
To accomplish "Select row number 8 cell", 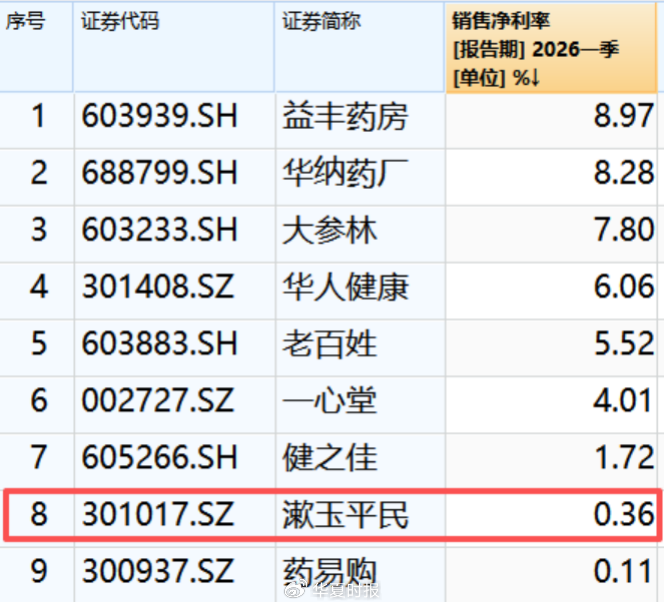I will (x=37, y=518).
